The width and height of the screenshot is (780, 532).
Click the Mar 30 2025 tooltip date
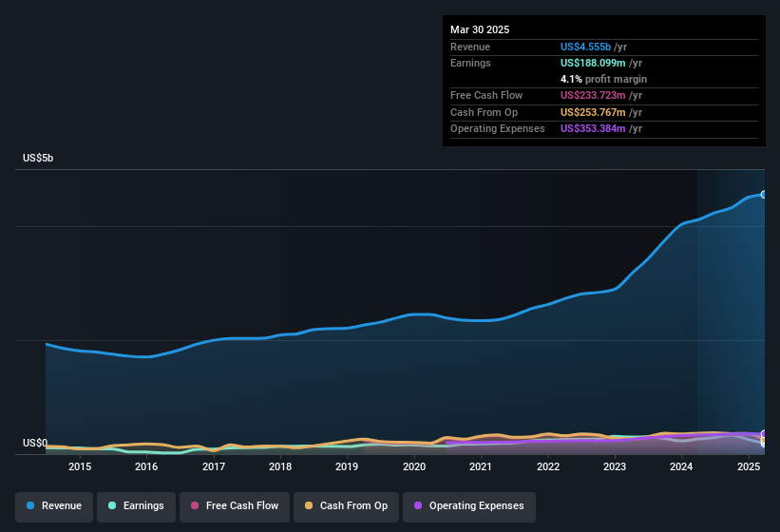[480, 29]
